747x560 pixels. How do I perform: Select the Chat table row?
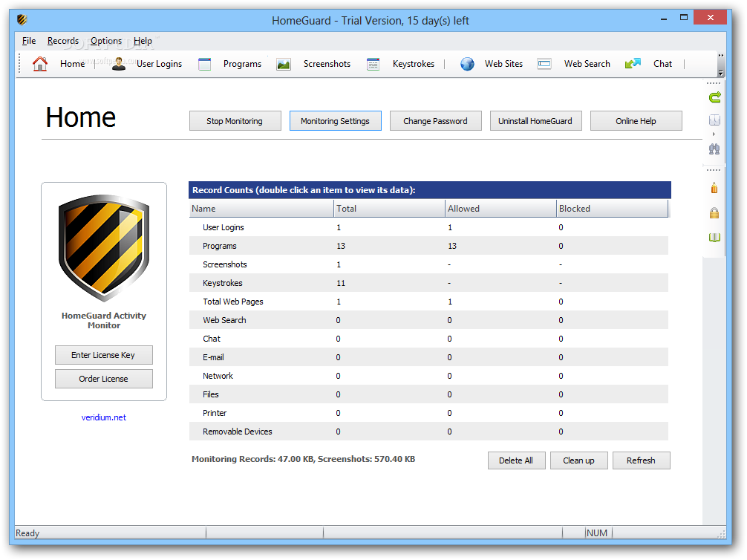(x=428, y=339)
